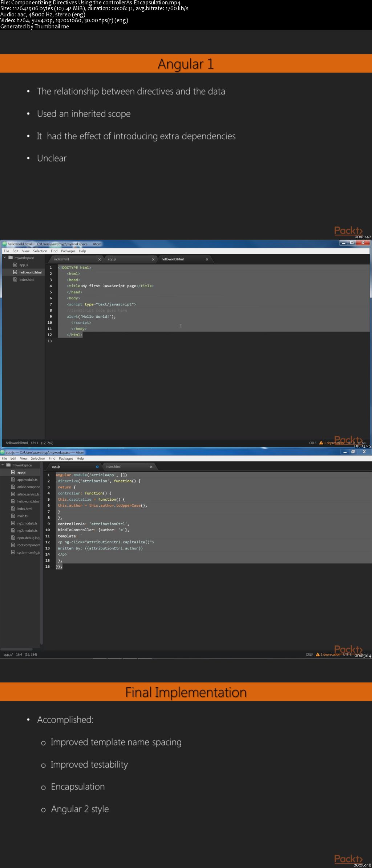372x868 pixels.
Task: Click myworkspace folder icon in helloworld.html window
Action: click(x=11, y=258)
